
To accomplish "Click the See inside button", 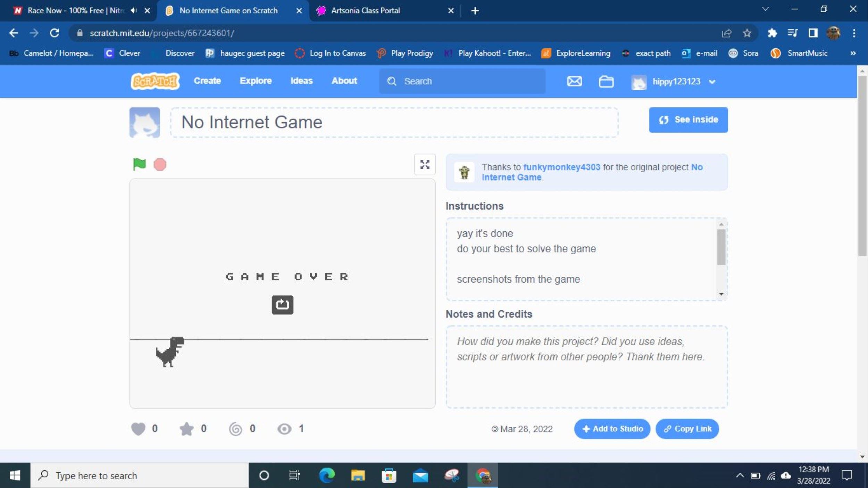I will coord(688,119).
